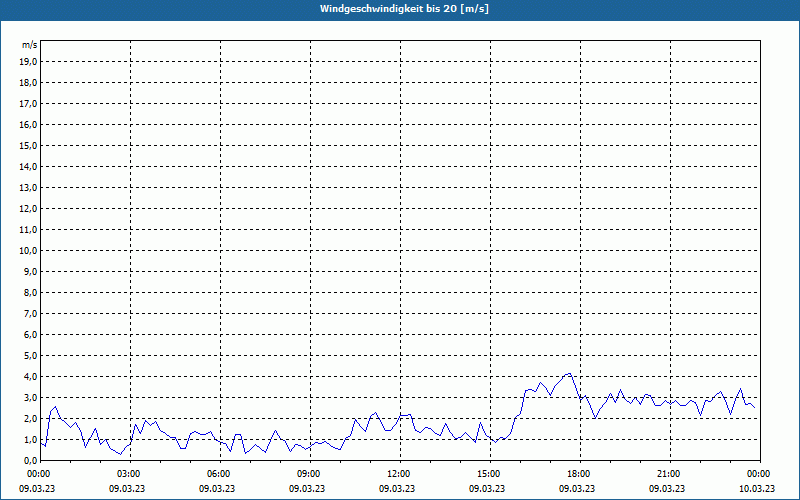Click the m/s unit label

pos(29,45)
